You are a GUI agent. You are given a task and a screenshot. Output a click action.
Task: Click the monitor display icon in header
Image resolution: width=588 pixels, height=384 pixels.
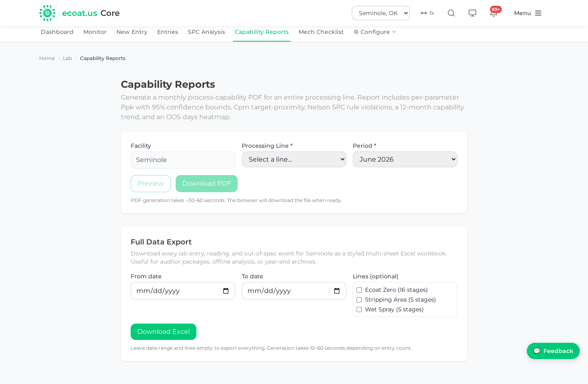click(x=472, y=13)
